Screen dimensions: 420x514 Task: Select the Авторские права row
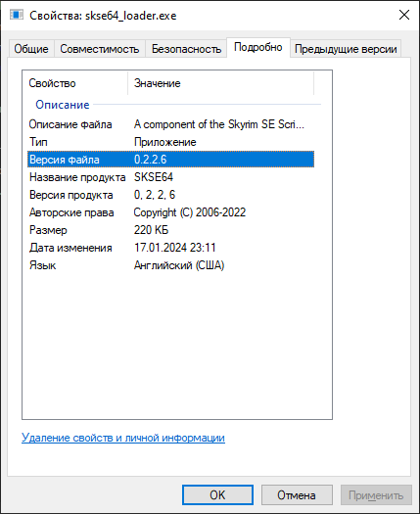click(x=170, y=212)
